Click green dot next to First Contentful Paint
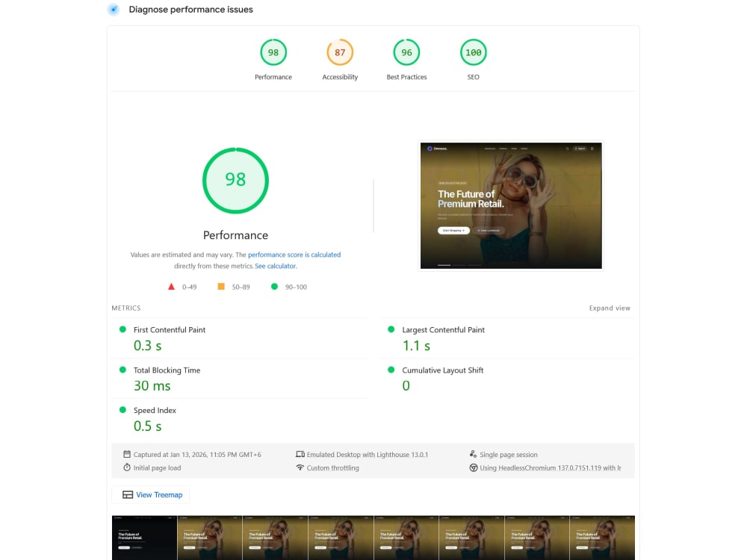Image resolution: width=747 pixels, height=560 pixels. point(123,329)
